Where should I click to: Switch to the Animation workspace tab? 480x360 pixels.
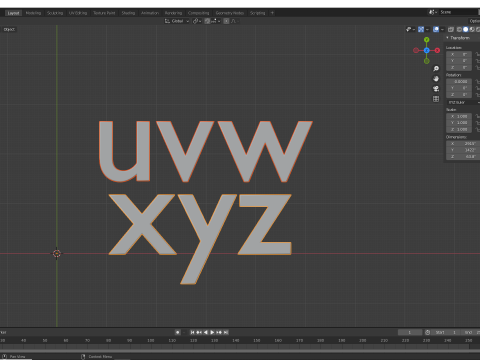pyautogui.click(x=150, y=13)
